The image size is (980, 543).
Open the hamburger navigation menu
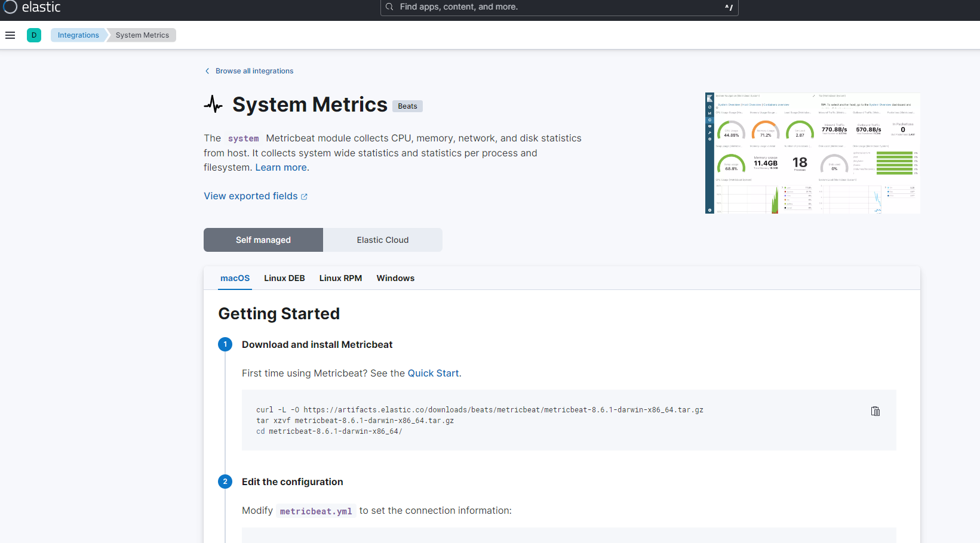coord(10,35)
